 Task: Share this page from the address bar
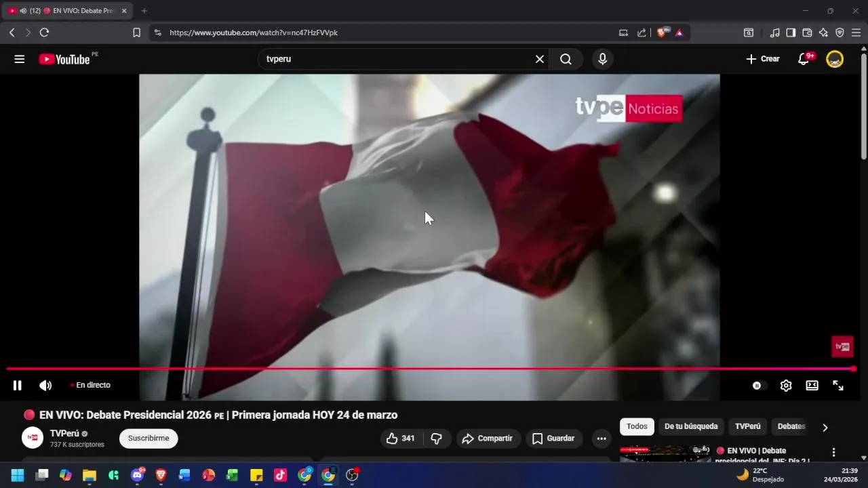642,33
